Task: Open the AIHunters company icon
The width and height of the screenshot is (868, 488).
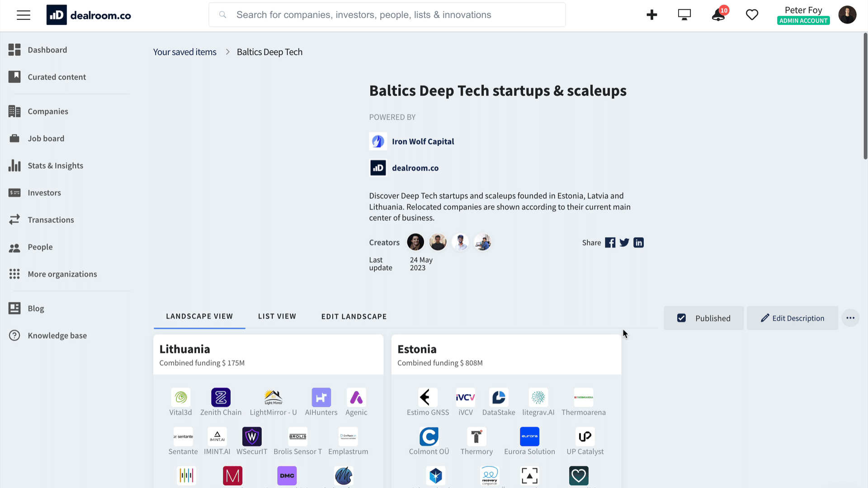Action: [321, 397]
